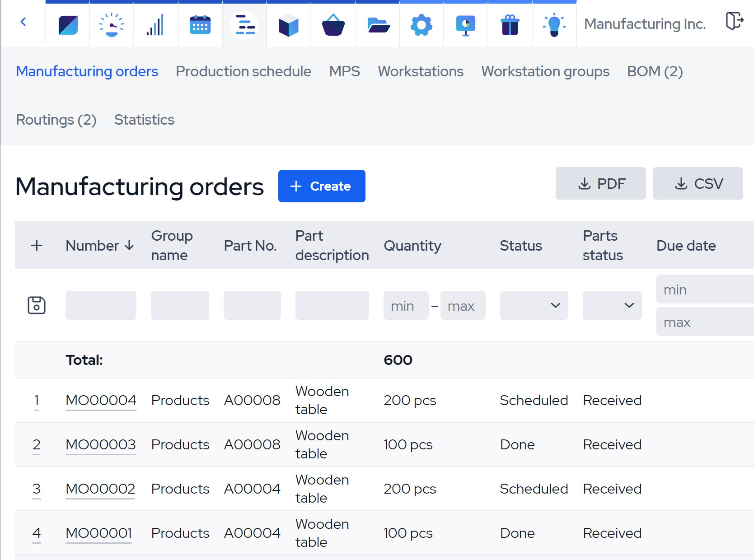This screenshot has height=560, width=754.
Task: Expand the Status filter dropdown
Action: (534, 305)
